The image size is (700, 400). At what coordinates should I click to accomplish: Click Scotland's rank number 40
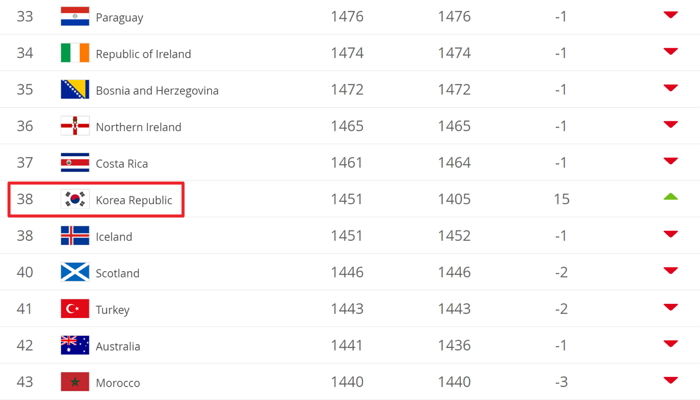coord(25,272)
